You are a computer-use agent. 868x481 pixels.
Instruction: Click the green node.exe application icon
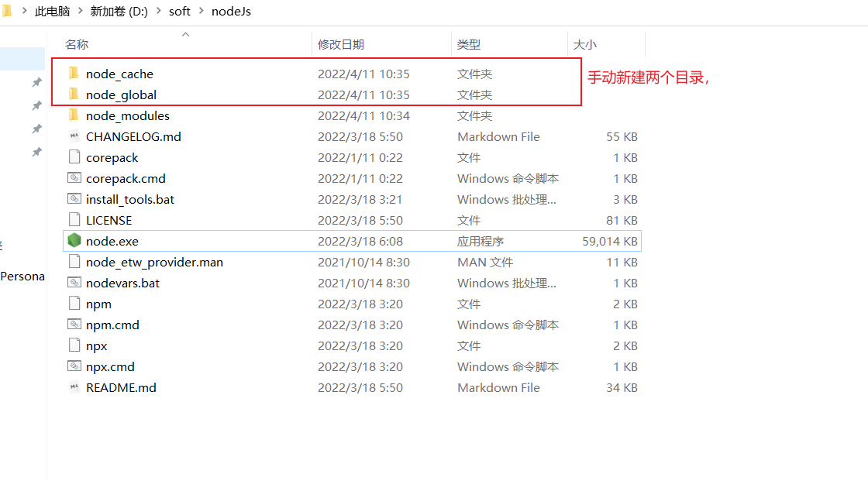(x=74, y=240)
